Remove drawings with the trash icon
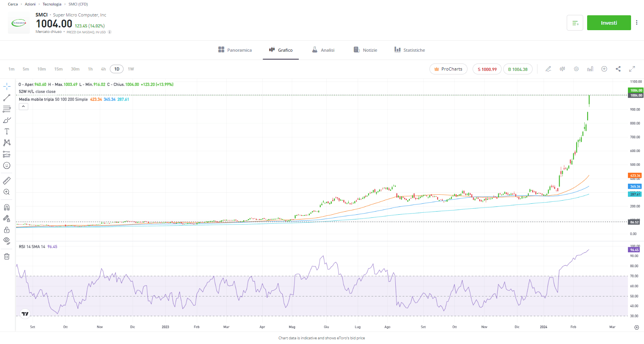Viewport: 644px width, 344px height. coord(7,257)
